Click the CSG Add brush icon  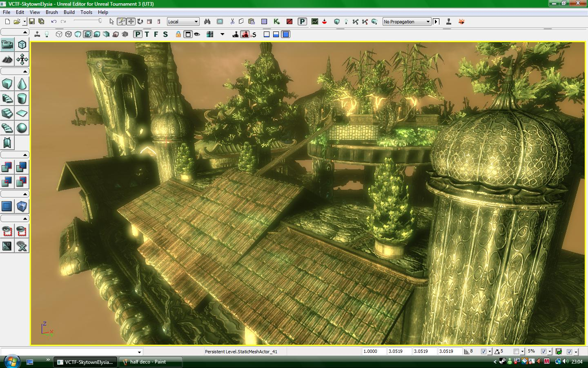click(6, 167)
